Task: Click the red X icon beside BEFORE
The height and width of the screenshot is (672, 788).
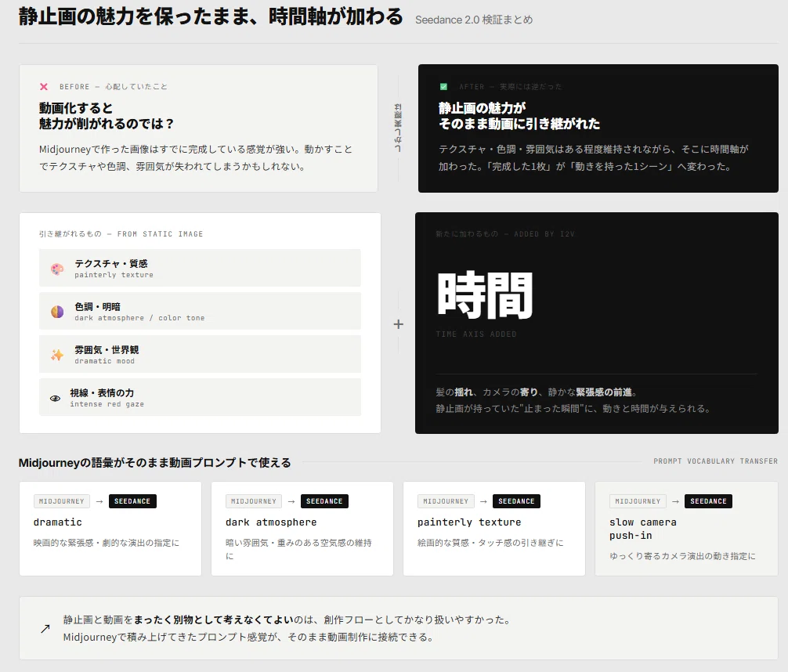Action: pyautogui.click(x=44, y=86)
